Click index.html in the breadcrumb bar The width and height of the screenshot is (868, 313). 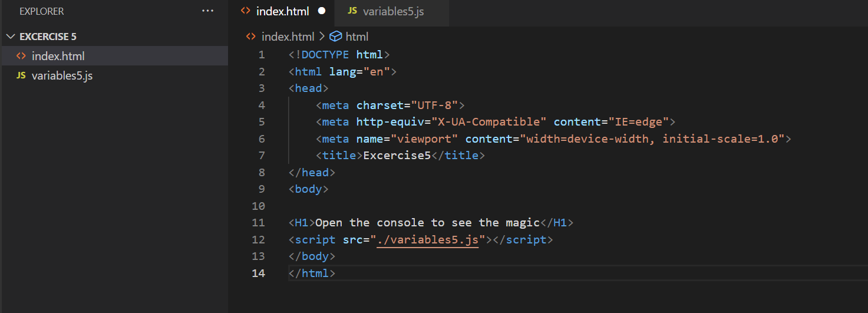289,37
